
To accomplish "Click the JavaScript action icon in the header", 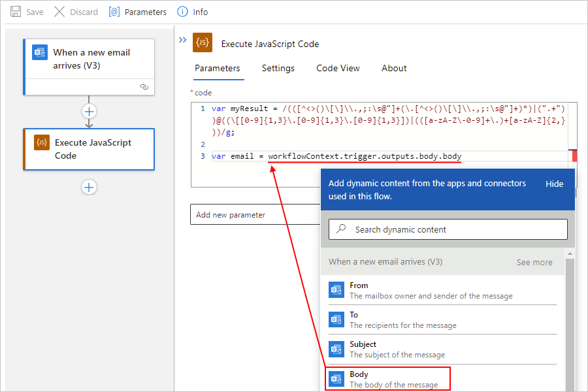I will pyautogui.click(x=203, y=42).
